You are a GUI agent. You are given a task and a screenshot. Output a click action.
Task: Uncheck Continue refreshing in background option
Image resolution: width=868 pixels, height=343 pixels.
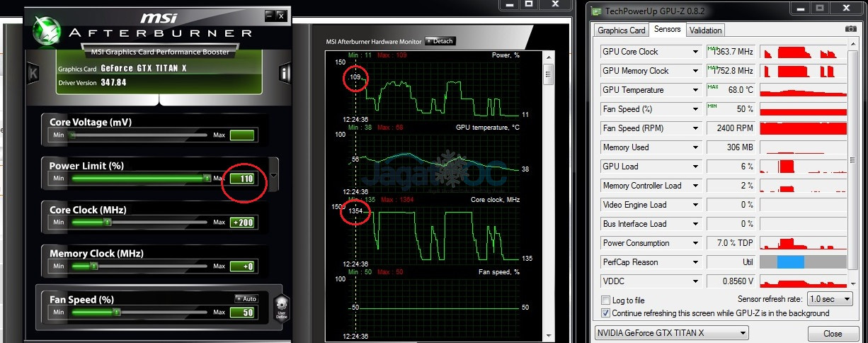605,313
